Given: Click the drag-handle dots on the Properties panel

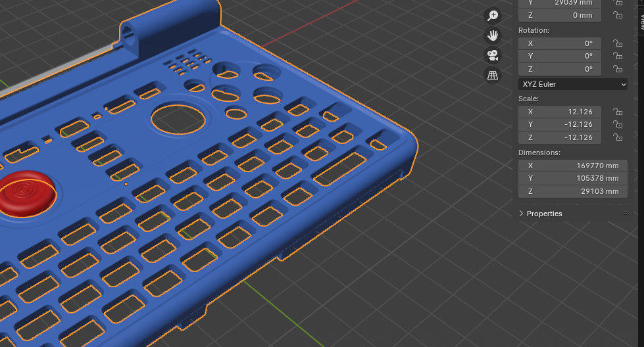Looking at the screenshot, I should coord(625,214).
